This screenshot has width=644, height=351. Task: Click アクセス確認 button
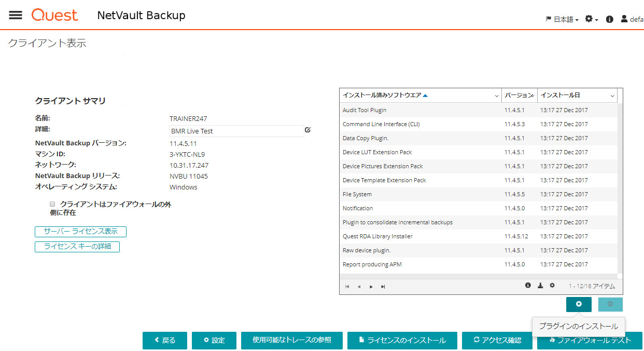pos(497,341)
